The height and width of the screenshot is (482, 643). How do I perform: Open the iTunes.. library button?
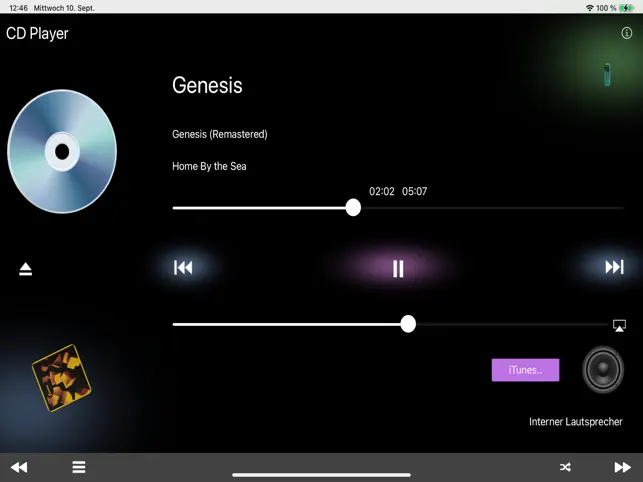tap(525, 370)
